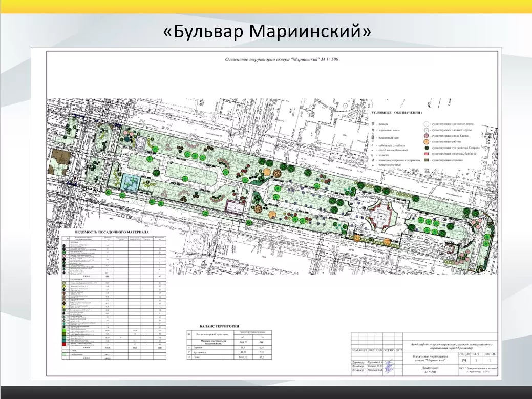Image resolution: width=532 pixels, height=399 pixels.
Task: Click the road signs legend symbol
Action: tap(373, 131)
